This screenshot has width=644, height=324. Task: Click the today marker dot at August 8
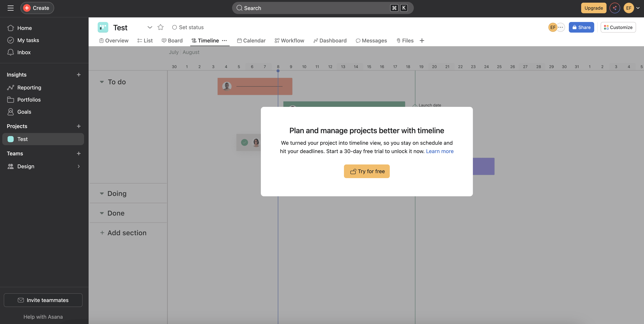[278, 71]
